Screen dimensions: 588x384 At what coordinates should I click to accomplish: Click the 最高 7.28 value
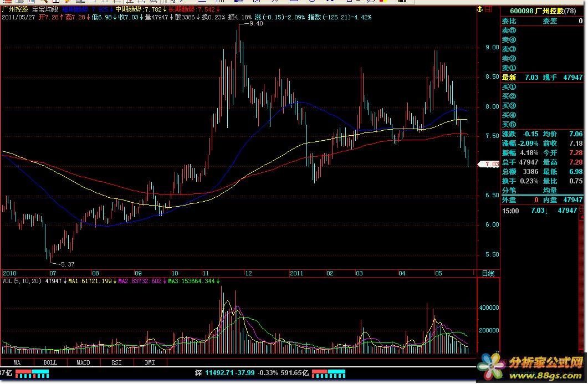pos(576,162)
